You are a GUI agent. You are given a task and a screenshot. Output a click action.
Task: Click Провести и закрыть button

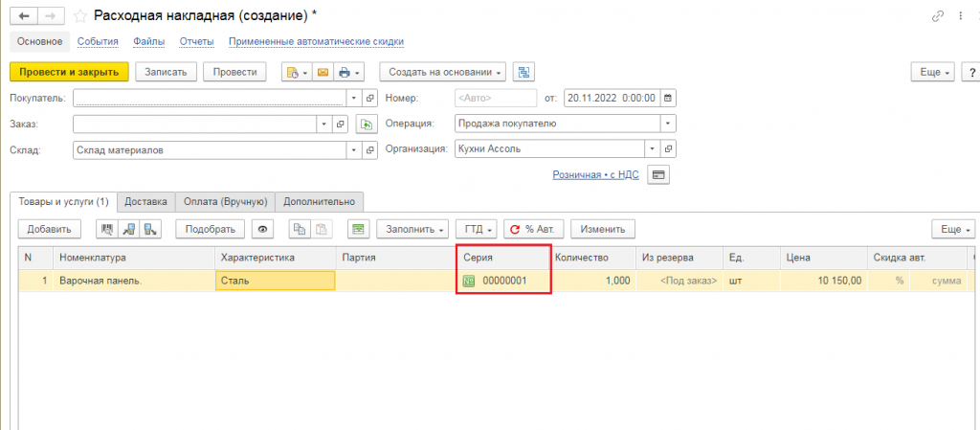pyautogui.click(x=69, y=72)
